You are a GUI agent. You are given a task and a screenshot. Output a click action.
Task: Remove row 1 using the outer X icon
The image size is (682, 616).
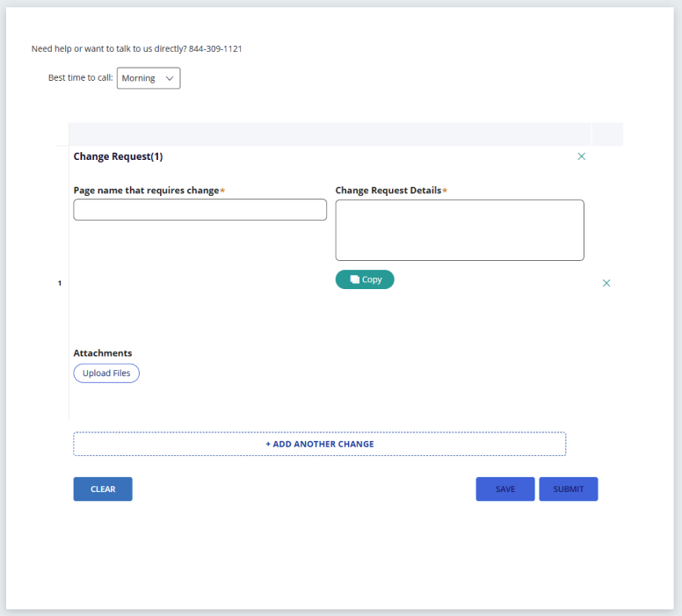click(x=606, y=283)
